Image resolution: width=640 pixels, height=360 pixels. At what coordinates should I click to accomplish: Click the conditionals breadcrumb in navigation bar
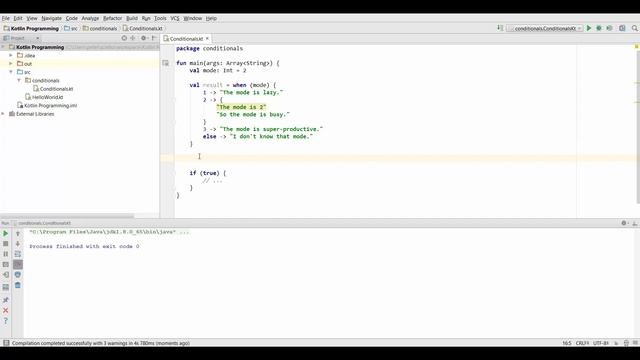click(x=100, y=29)
